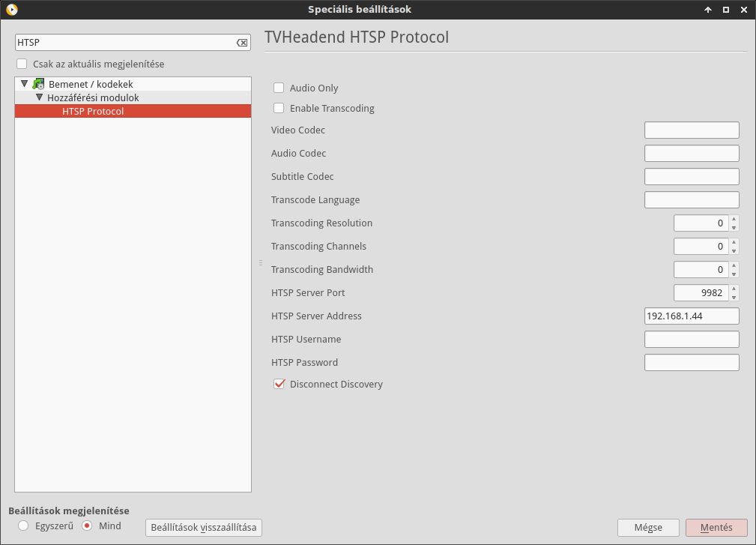Focus the HTSP Password input field
This screenshot has height=545, width=756.
click(x=692, y=362)
